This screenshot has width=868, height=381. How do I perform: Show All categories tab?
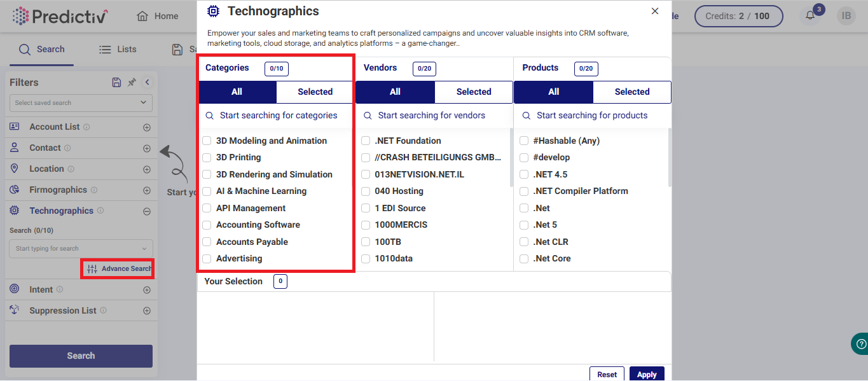coord(237,92)
